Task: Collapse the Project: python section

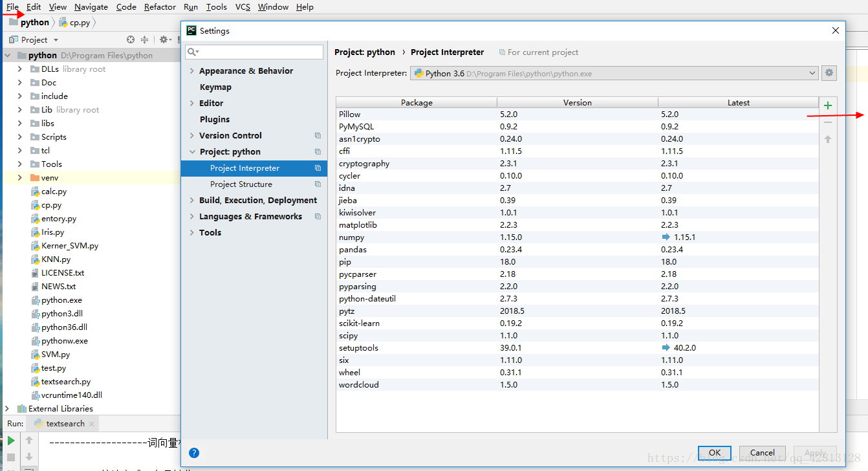Action: (x=192, y=152)
